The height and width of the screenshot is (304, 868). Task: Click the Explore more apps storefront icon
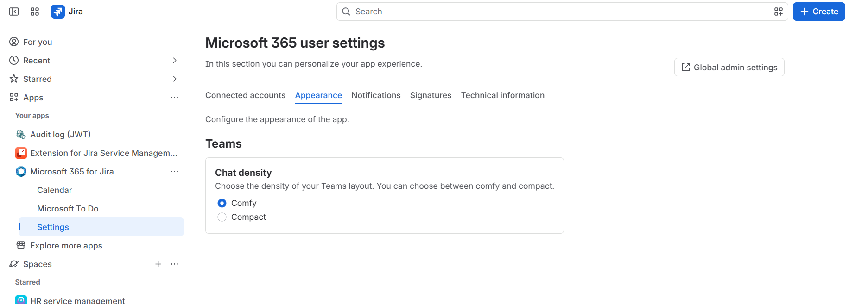pos(21,245)
